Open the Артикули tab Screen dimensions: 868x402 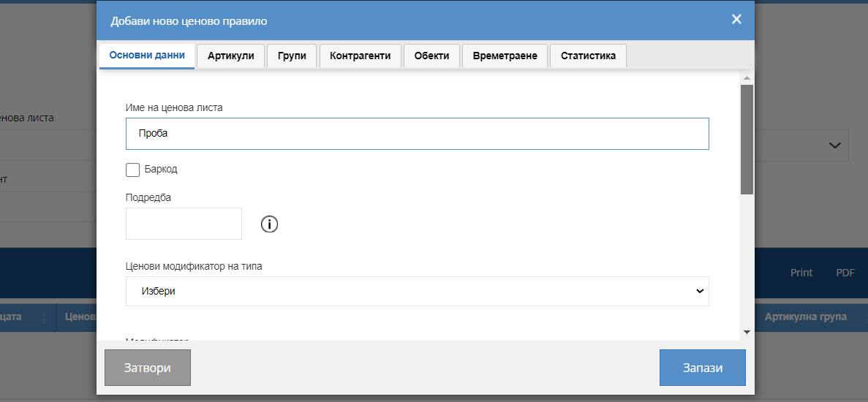pos(231,56)
